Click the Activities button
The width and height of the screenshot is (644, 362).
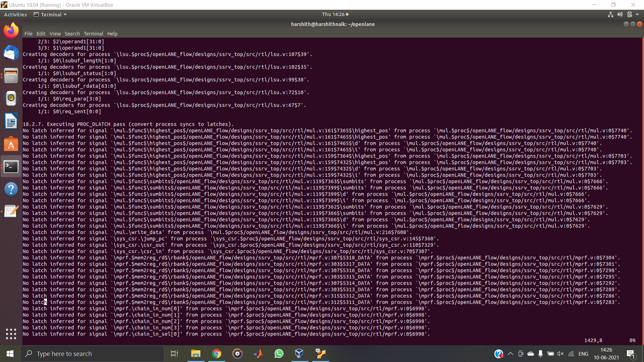point(15,14)
